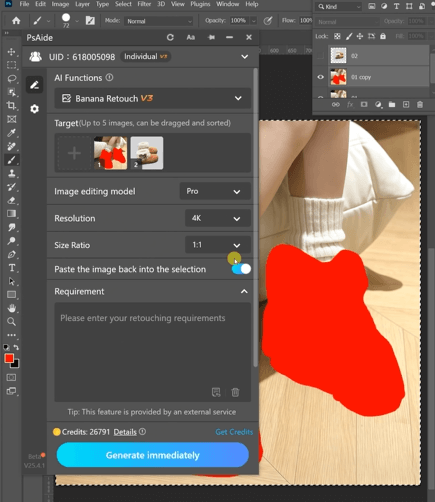This screenshot has height=502, width=435.
Task: Open PsAide settings gear
Action: pos(34,109)
